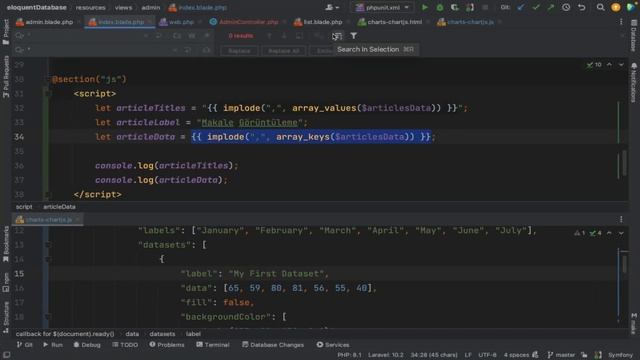Open Database tool window on right
The image size is (640, 360).
click(633, 35)
